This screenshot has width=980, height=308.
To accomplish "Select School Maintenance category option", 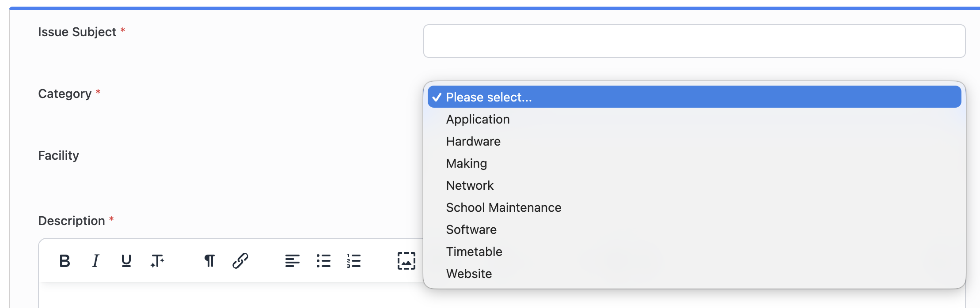I will (x=503, y=207).
